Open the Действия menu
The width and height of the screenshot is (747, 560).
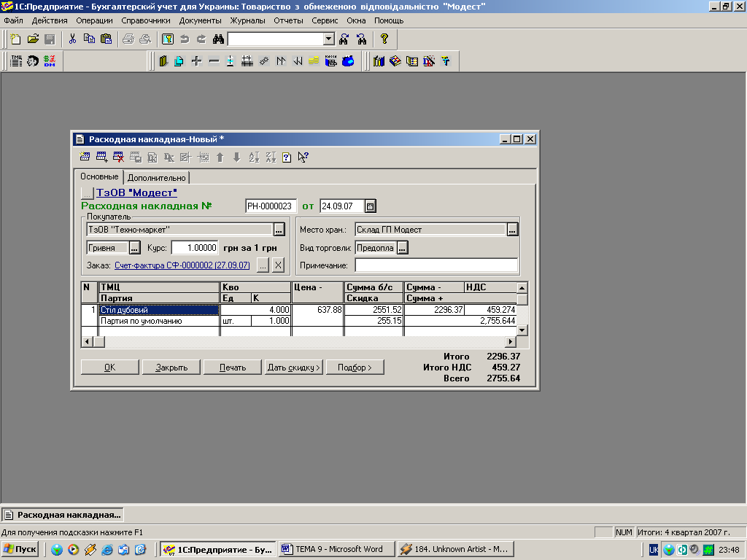pos(50,20)
